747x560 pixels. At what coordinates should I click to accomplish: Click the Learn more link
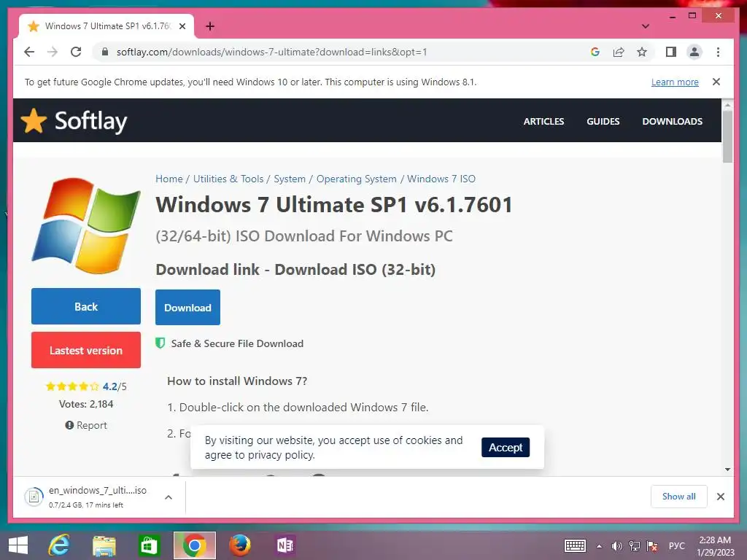tap(675, 82)
